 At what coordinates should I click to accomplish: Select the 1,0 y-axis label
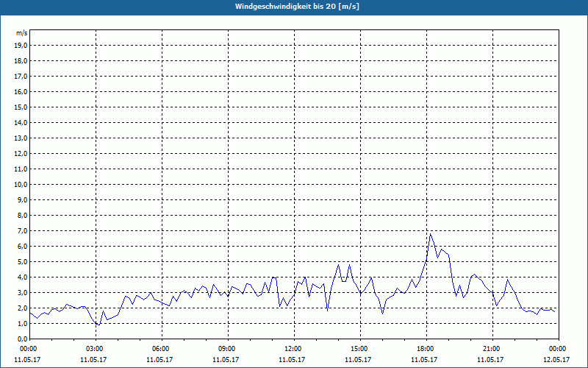pyautogui.click(x=22, y=323)
